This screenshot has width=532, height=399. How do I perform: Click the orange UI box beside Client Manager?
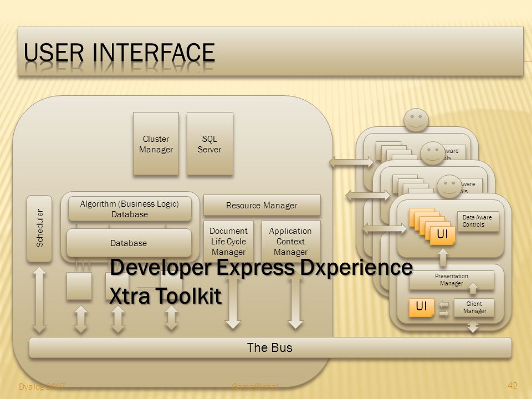421,308
